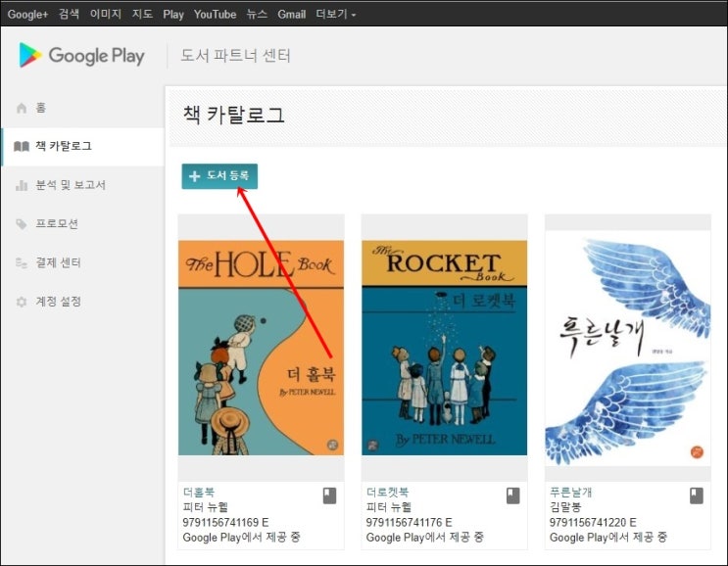Open 지도 in the top bar
This screenshot has height=566, width=728.
click(142, 14)
